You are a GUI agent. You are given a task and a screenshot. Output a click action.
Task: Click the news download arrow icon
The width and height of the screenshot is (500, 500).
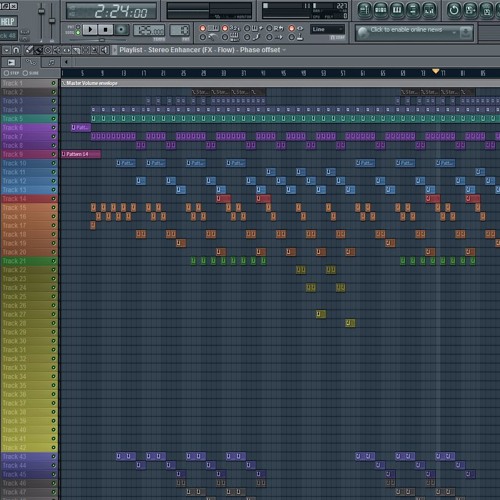pyautogui.click(x=466, y=32)
